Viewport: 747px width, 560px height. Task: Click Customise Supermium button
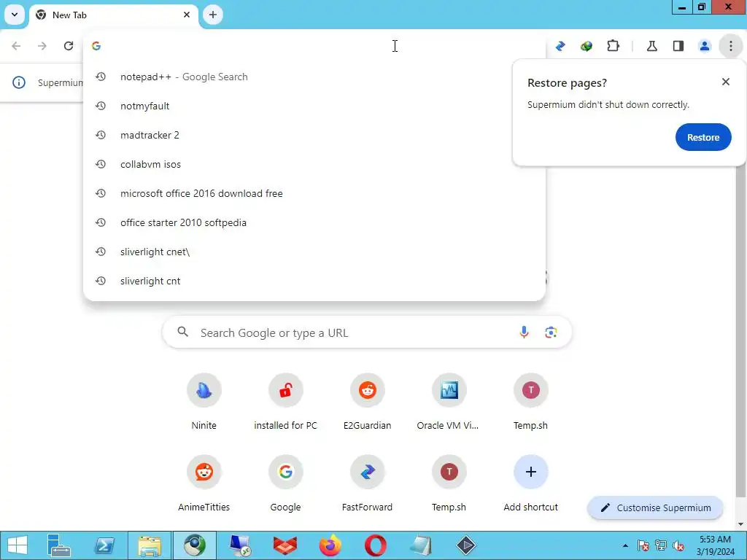coord(656,507)
